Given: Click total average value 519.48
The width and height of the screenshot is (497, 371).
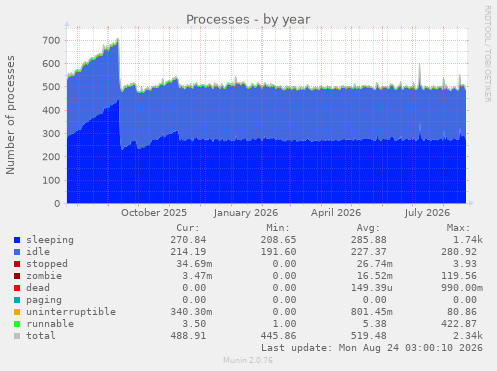Looking at the screenshot, I should (369, 336).
